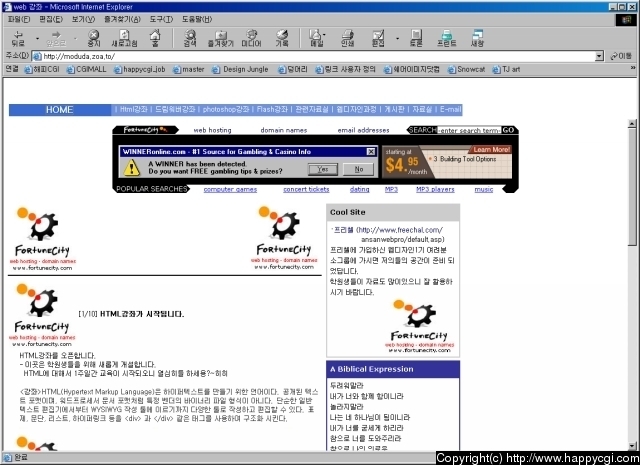640x465 pixels.
Task: Click Yes in the WINNERonline ad
Action: (x=323, y=169)
